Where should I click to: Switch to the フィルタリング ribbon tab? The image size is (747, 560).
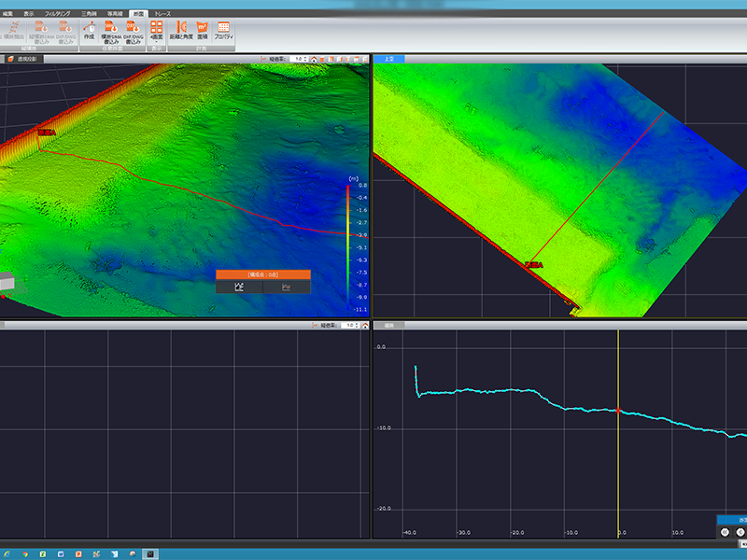57,13
